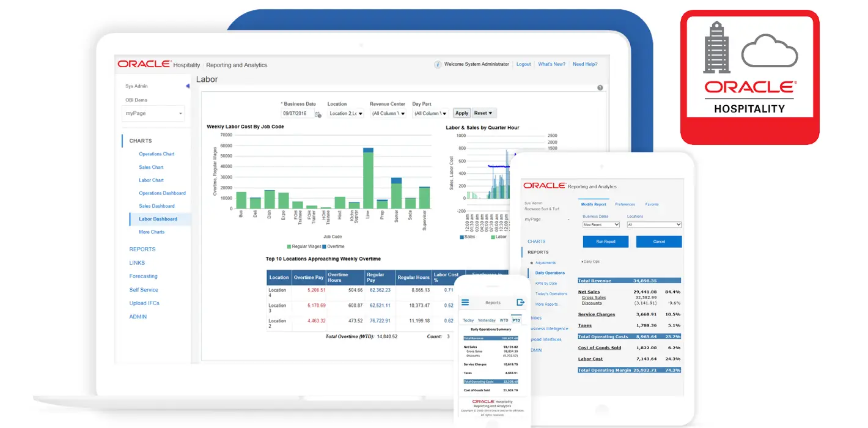Switch to the Preferences tab on tablet

tap(625, 204)
